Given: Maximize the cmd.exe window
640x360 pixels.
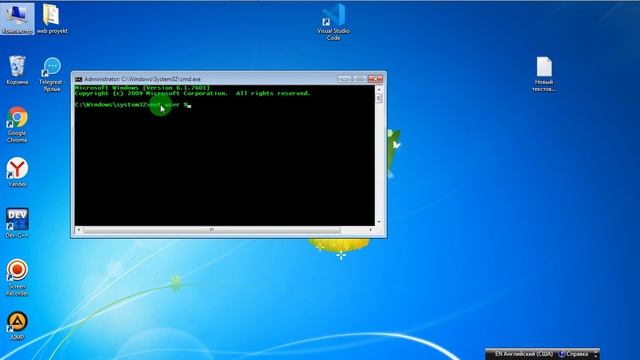Looking at the screenshot, I should [359, 79].
